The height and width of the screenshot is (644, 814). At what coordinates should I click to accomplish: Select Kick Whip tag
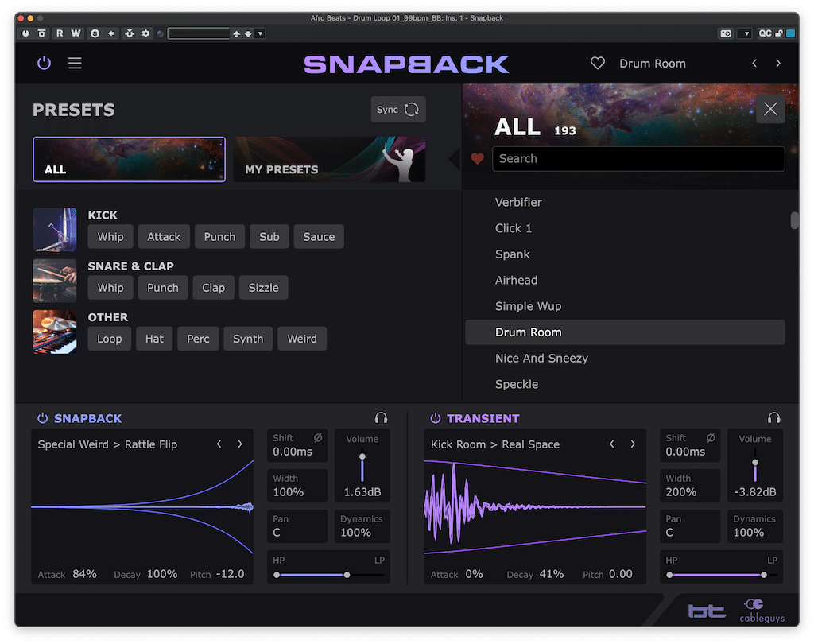point(110,237)
